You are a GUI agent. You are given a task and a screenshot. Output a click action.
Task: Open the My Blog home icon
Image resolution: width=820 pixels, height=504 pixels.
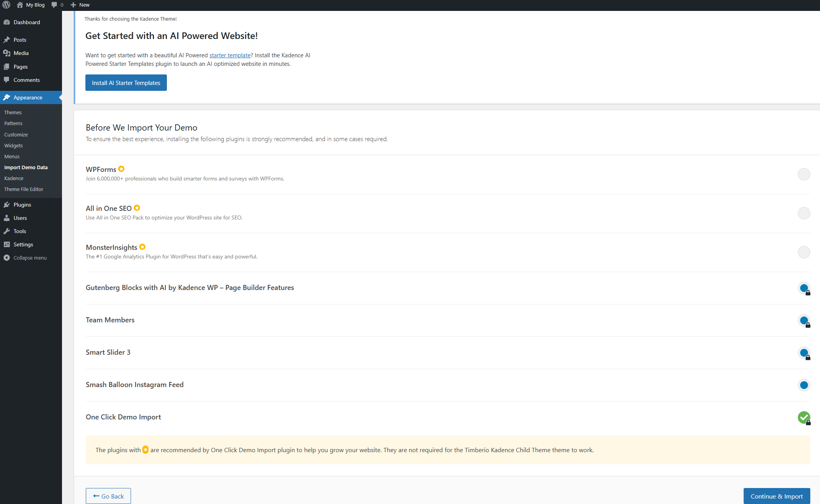[x=20, y=5]
